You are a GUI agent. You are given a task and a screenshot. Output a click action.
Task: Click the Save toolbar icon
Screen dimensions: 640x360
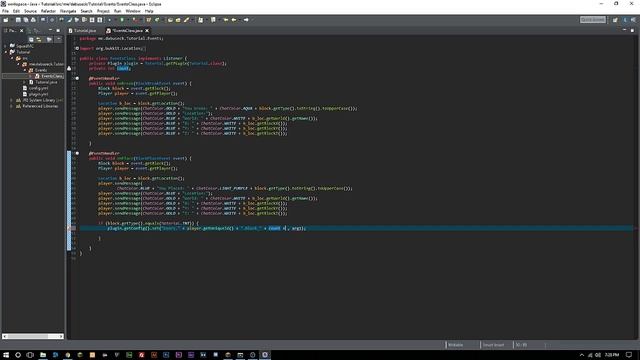coord(18,20)
